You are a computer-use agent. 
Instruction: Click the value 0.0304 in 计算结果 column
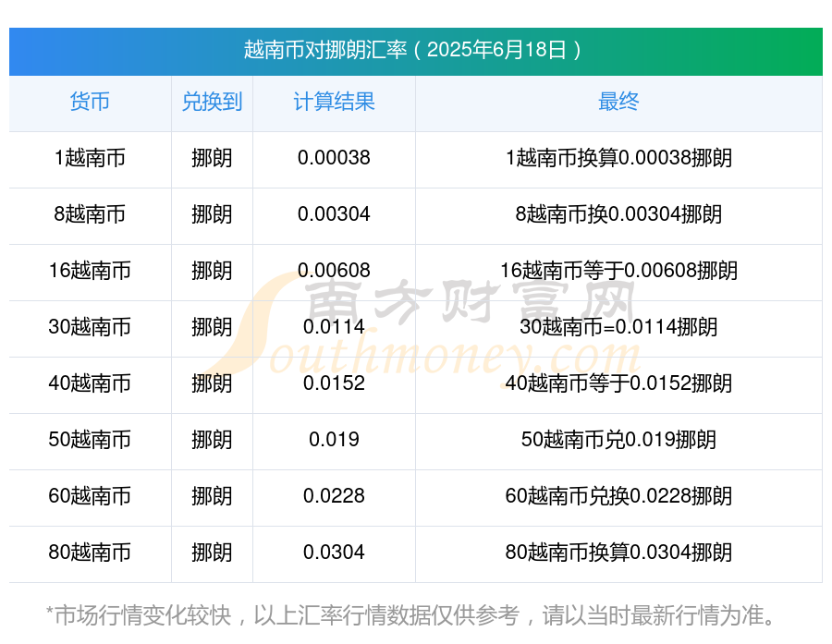(334, 553)
